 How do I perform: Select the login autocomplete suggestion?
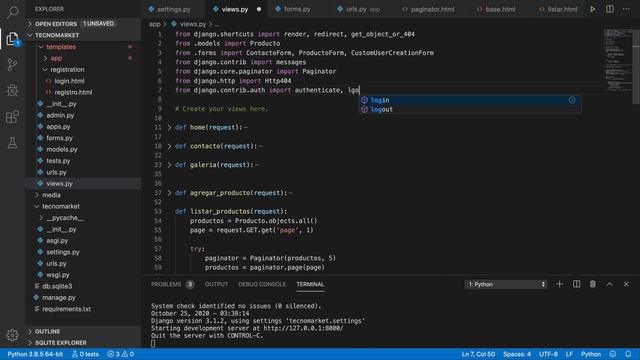pyautogui.click(x=470, y=100)
